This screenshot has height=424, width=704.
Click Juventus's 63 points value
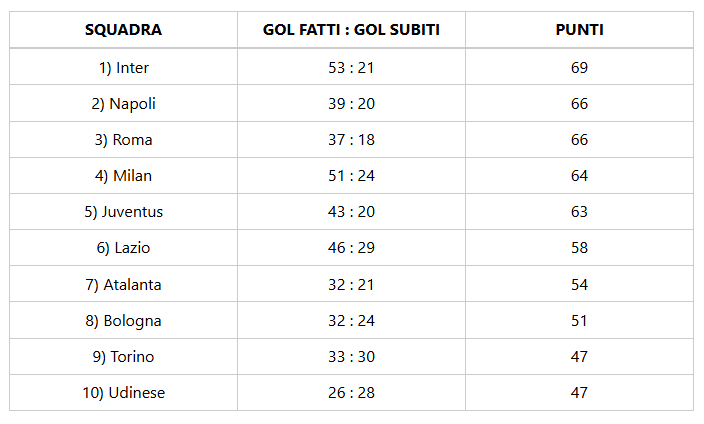pos(579,212)
